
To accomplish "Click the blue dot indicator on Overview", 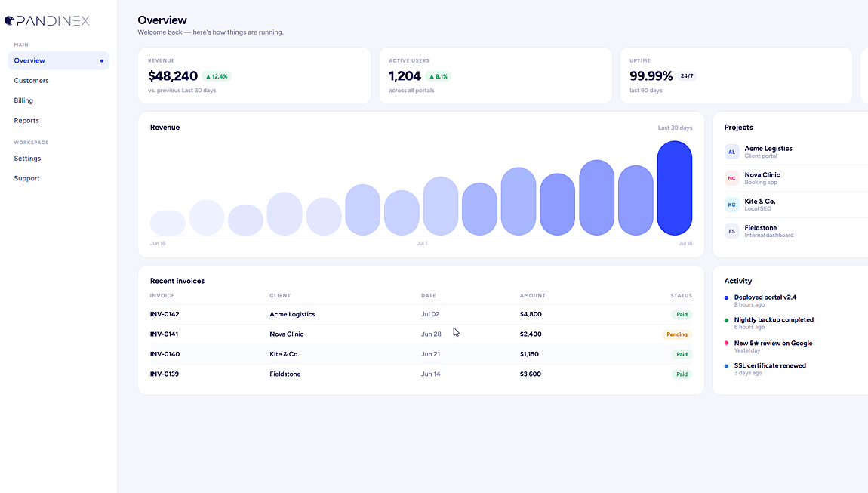I will (102, 61).
